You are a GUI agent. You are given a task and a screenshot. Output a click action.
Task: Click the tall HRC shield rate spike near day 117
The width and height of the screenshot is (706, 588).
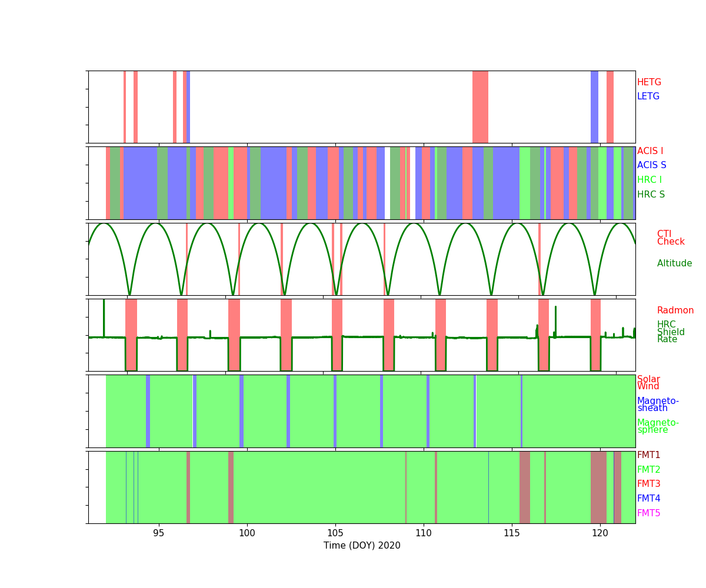click(x=555, y=320)
